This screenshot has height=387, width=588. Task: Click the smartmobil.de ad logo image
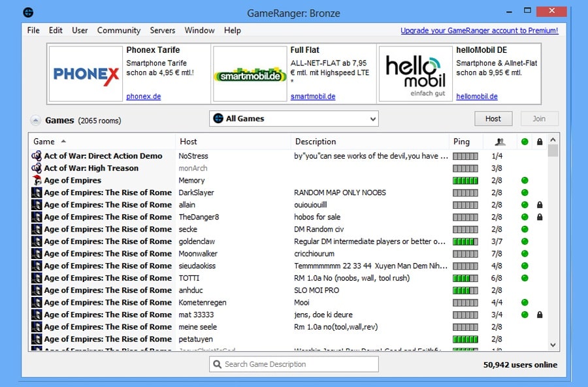point(250,74)
